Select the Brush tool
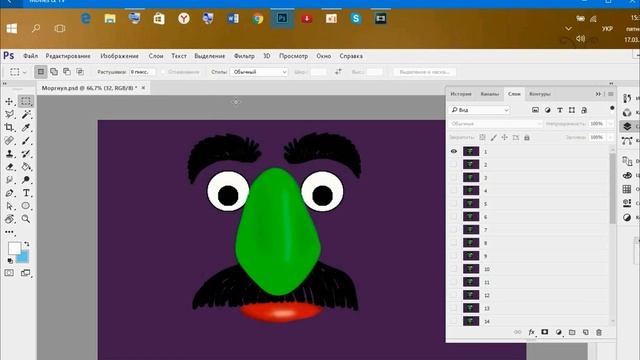This screenshot has width=640, height=360. (26, 140)
